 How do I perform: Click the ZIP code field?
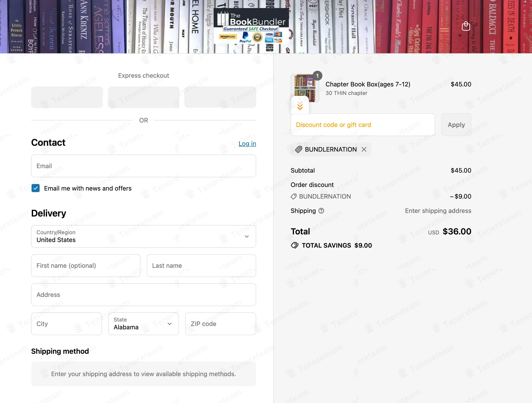(x=220, y=324)
